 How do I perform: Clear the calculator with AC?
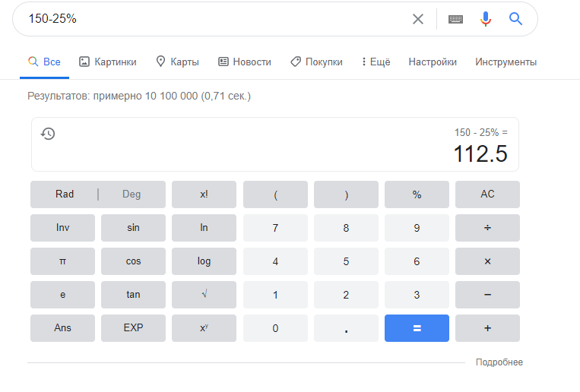[x=487, y=194]
